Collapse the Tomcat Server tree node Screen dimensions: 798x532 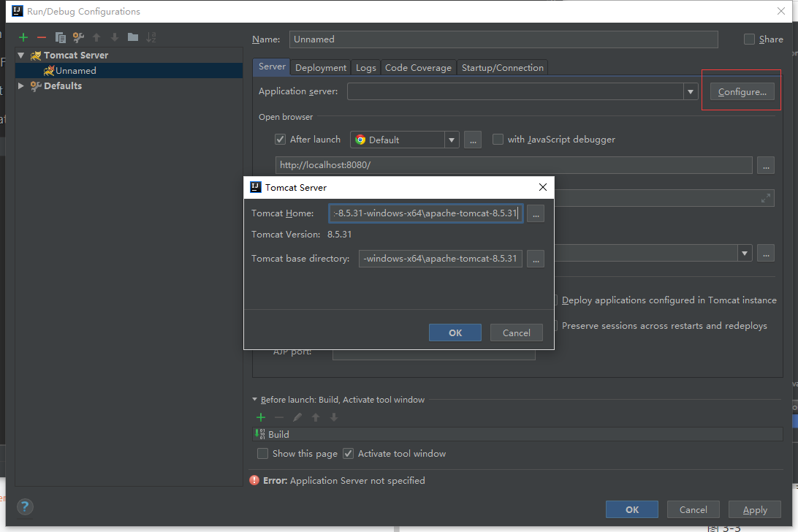pos(21,55)
